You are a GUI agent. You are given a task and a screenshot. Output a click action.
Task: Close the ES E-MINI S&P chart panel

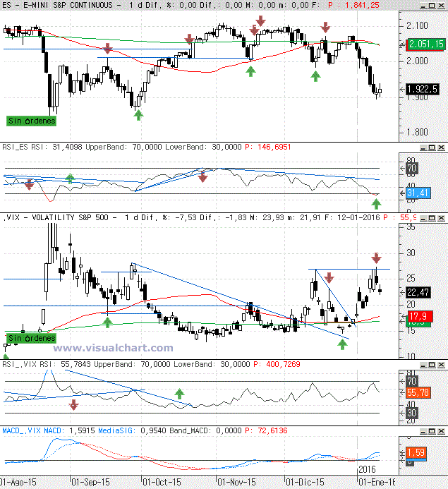442,6
